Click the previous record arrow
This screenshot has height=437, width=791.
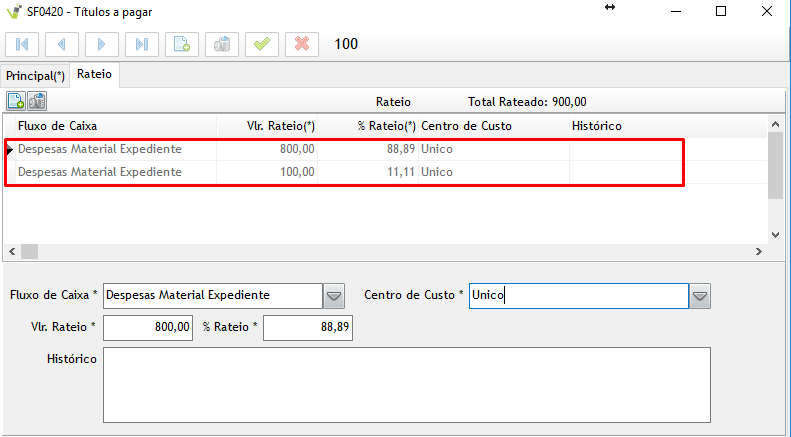tap(62, 44)
